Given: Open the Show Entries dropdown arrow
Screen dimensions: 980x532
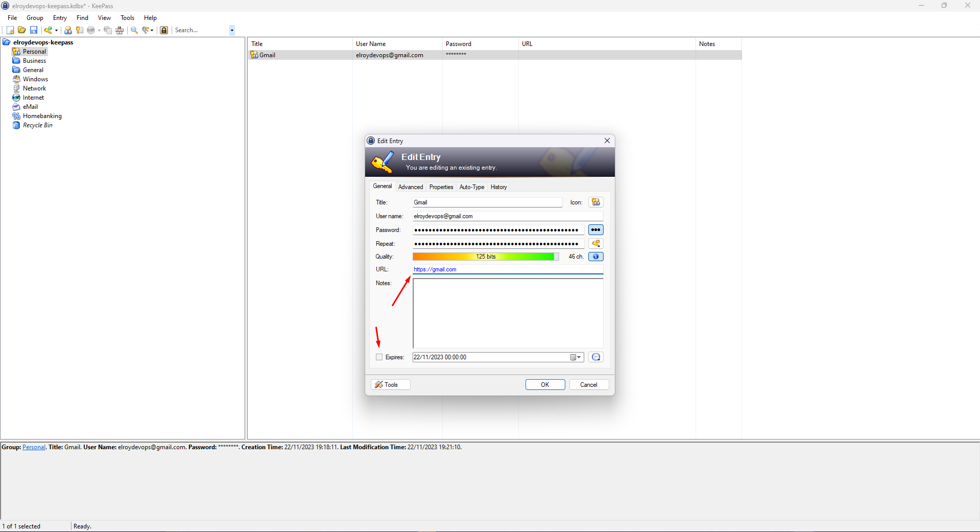Looking at the screenshot, I should (x=152, y=30).
